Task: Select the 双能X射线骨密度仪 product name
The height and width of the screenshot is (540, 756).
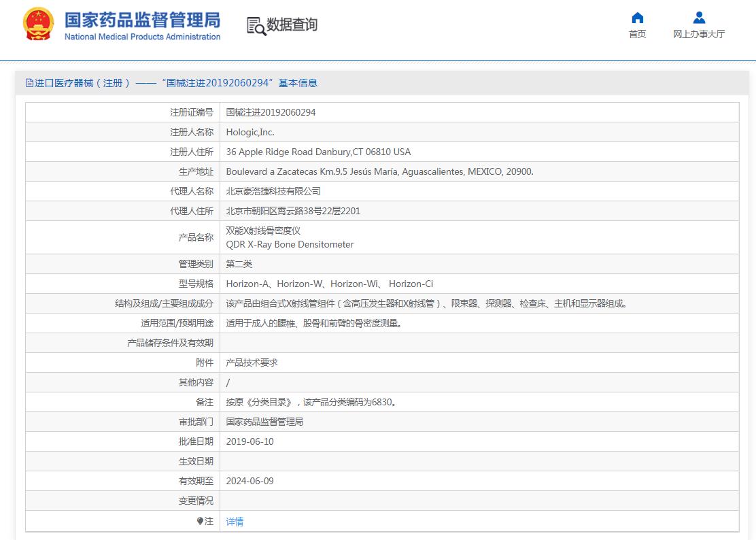Action: [x=263, y=231]
